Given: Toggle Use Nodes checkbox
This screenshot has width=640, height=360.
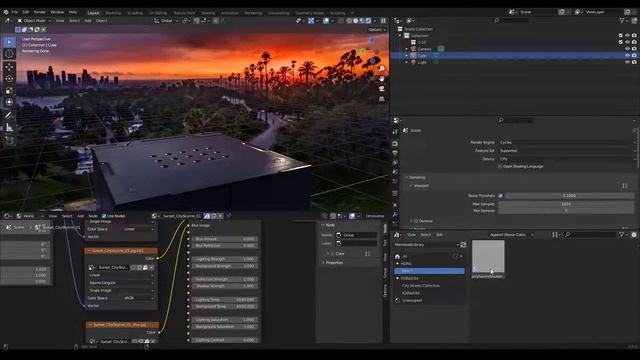Looking at the screenshot, I should 104,216.
